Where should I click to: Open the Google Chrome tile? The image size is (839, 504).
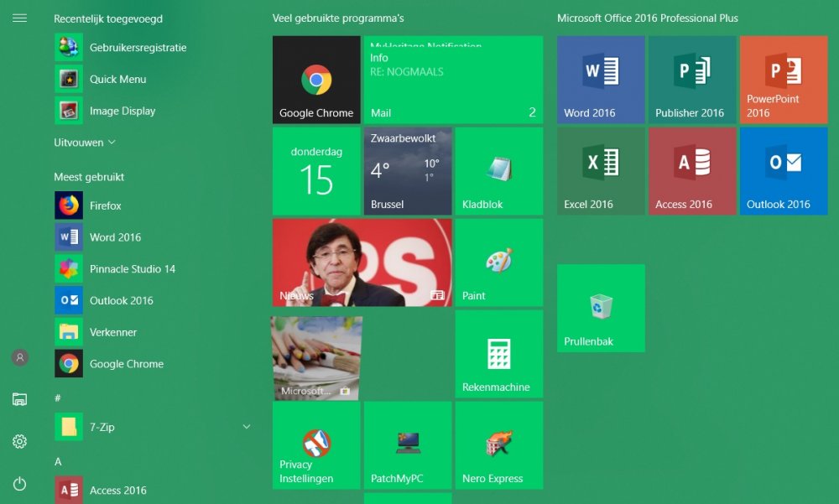(316, 80)
